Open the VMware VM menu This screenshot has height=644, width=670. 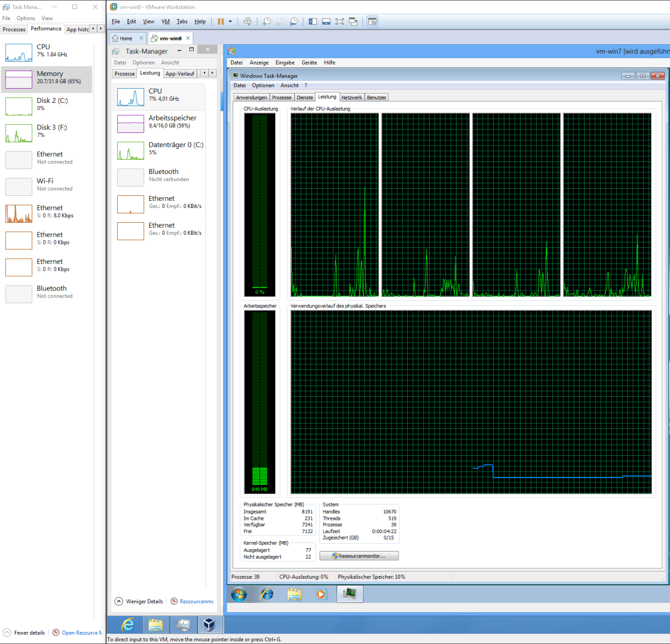pos(165,21)
